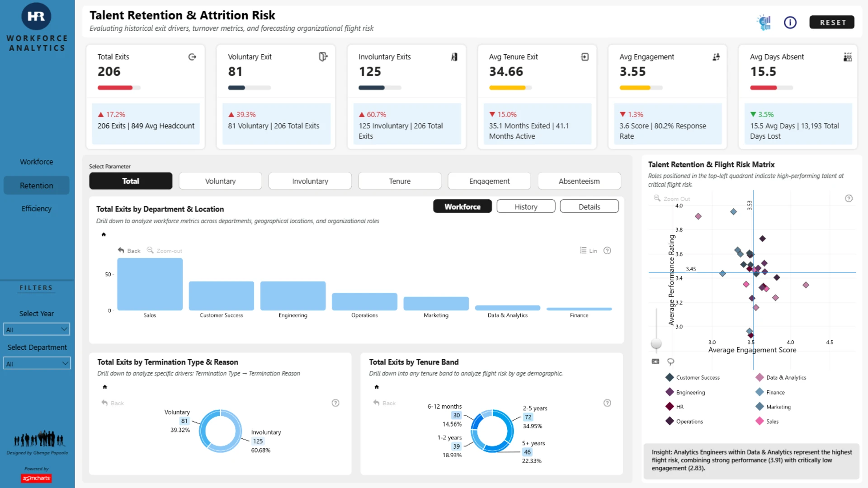Image resolution: width=868 pixels, height=488 pixels.
Task: Toggle Marketing in the scatter legend
Action: coord(773,407)
